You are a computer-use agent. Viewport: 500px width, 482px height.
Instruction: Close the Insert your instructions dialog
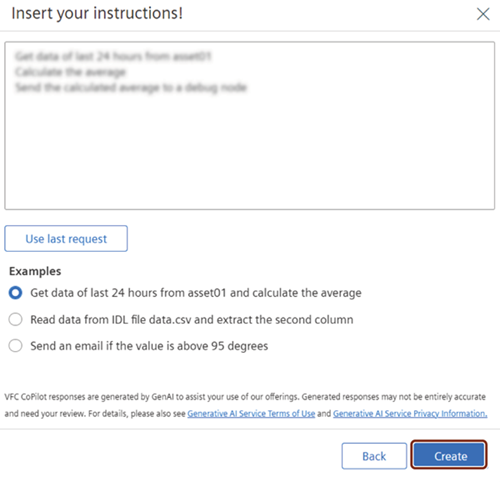pyautogui.click(x=483, y=14)
